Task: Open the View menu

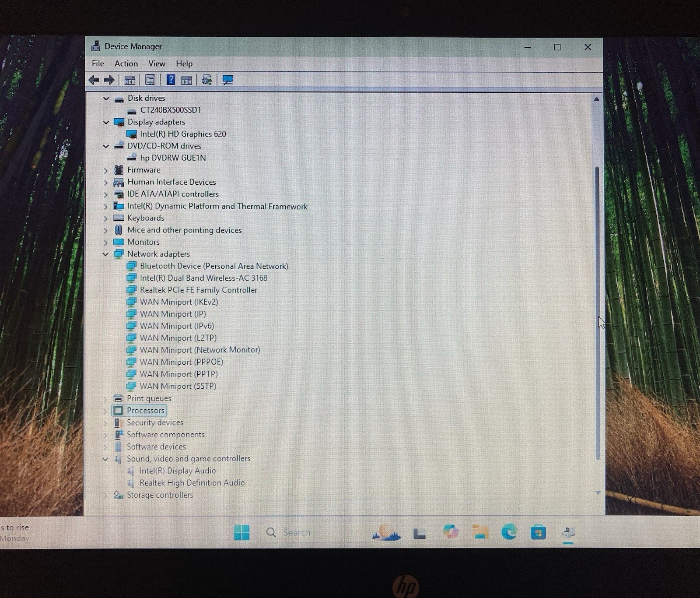Action: (157, 63)
